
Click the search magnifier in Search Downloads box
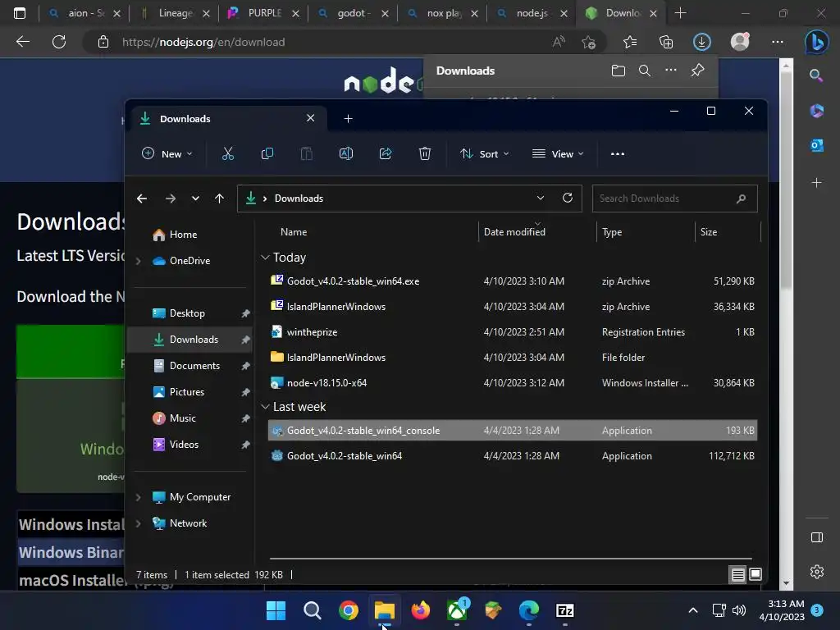(x=742, y=199)
